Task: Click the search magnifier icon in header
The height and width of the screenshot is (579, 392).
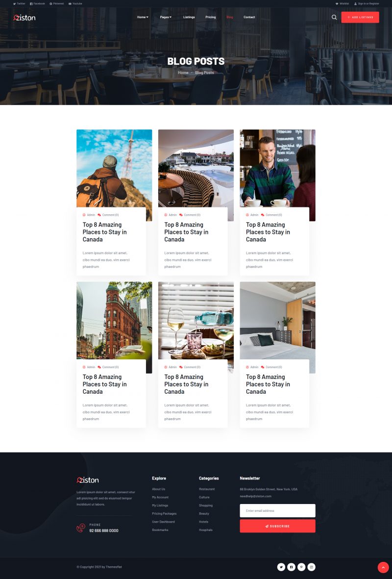Action: (x=334, y=17)
